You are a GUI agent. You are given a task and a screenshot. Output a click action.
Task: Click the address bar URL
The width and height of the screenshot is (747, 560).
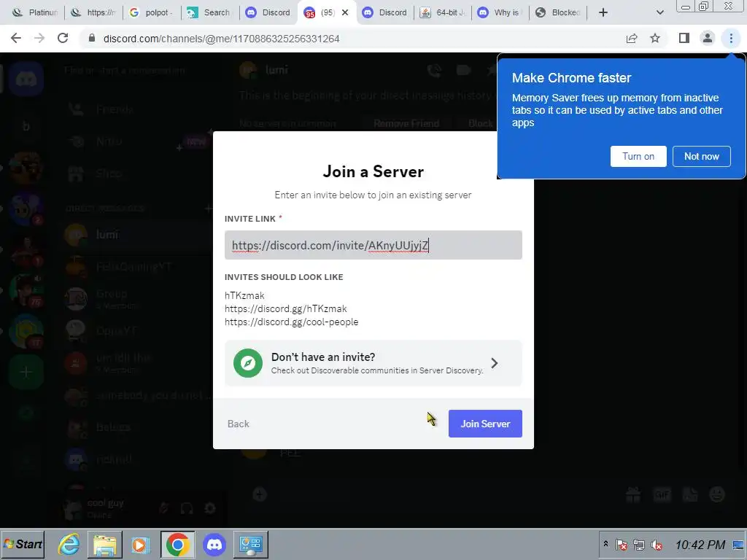[x=222, y=39]
